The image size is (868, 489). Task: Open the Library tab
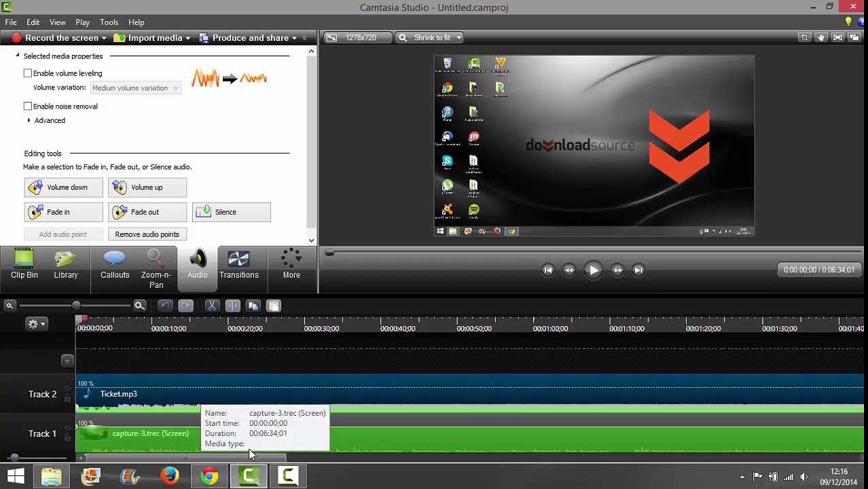(66, 264)
